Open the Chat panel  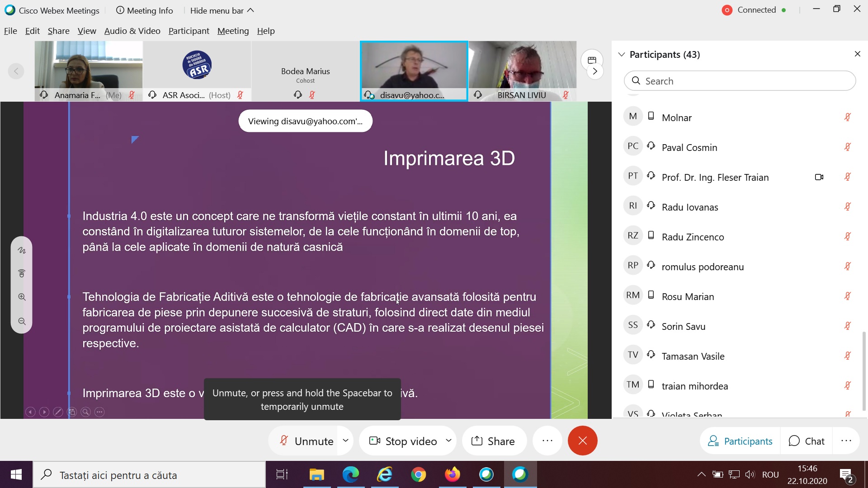[x=807, y=441]
